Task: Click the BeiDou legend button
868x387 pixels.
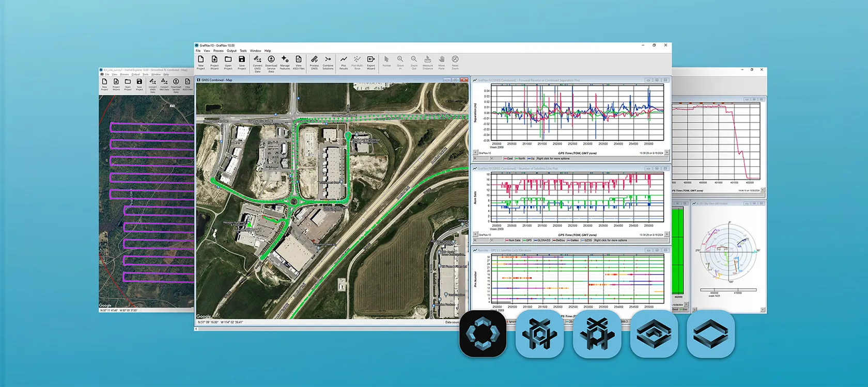Action: (x=559, y=240)
